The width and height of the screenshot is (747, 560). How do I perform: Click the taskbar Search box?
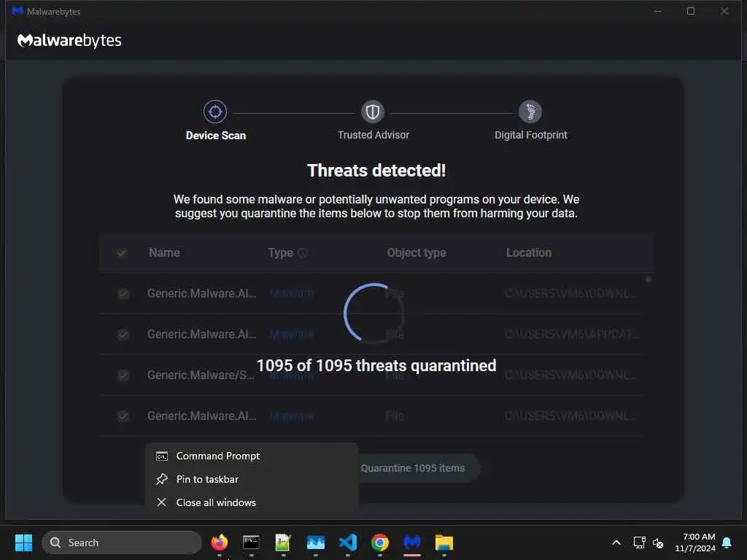pyautogui.click(x=122, y=542)
